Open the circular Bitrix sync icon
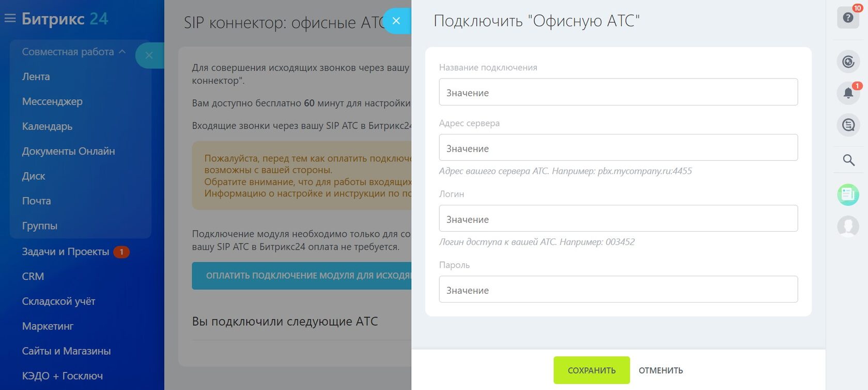Viewport: 868px width, 390px height. (x=848, y=62)
